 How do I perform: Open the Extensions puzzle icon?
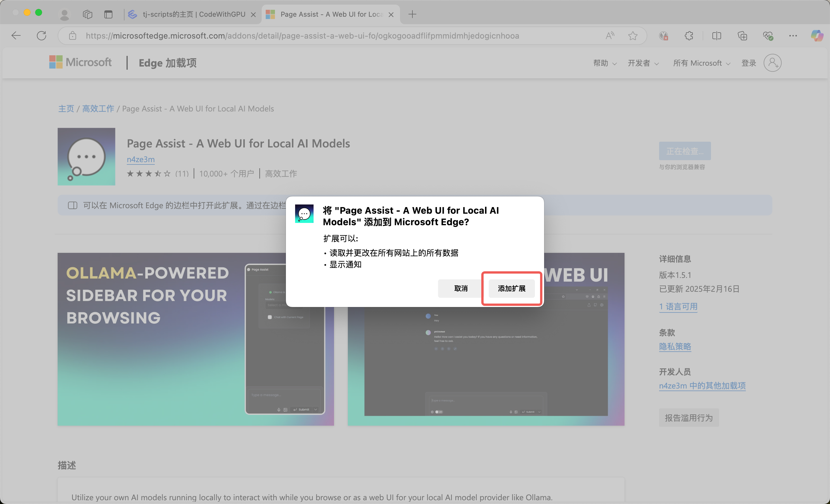click(689, 36)
